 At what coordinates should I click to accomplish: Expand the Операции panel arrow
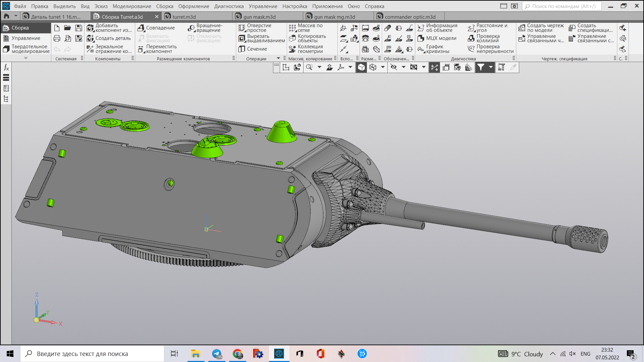(278, 59)
